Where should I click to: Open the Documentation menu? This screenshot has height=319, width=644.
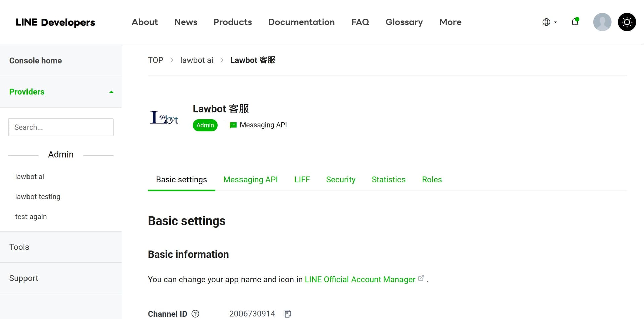click(x=301, y=22)
